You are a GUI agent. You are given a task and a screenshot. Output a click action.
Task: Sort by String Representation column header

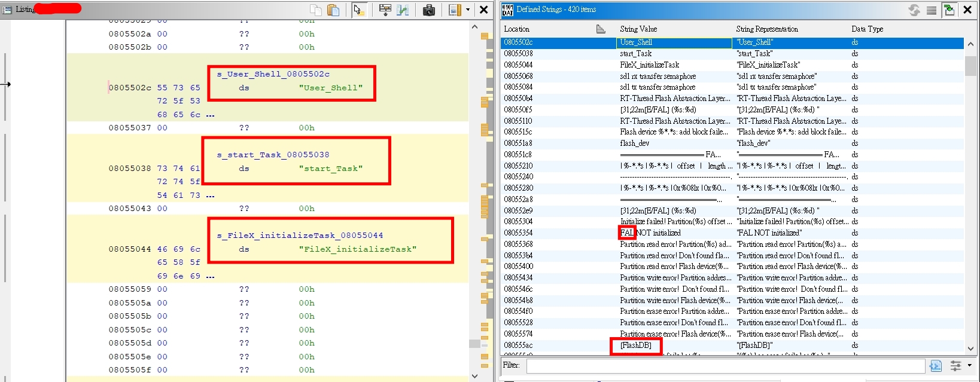tap(767, 29)
